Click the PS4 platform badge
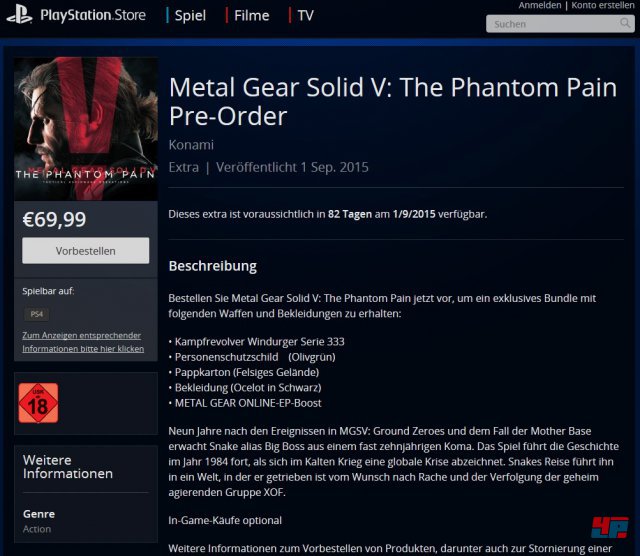This screenshot has width=640, height=556. [37, 314]
